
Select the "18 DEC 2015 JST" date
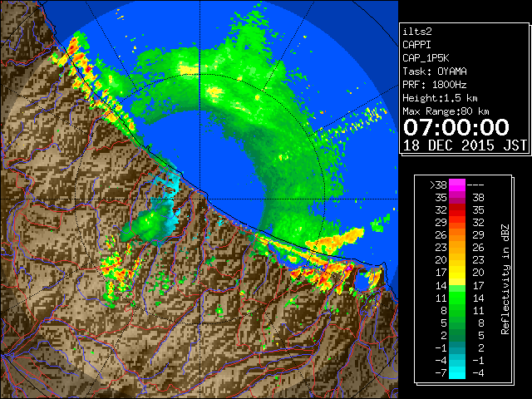[465, 145]
